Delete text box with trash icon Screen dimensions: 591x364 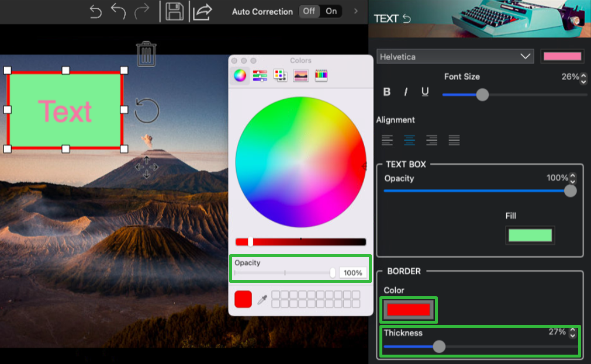146,54
